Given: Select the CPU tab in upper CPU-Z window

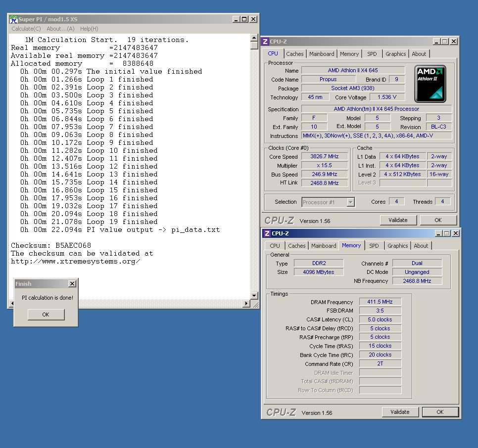Looking at the screenshot, I should (x=273, y=53).
